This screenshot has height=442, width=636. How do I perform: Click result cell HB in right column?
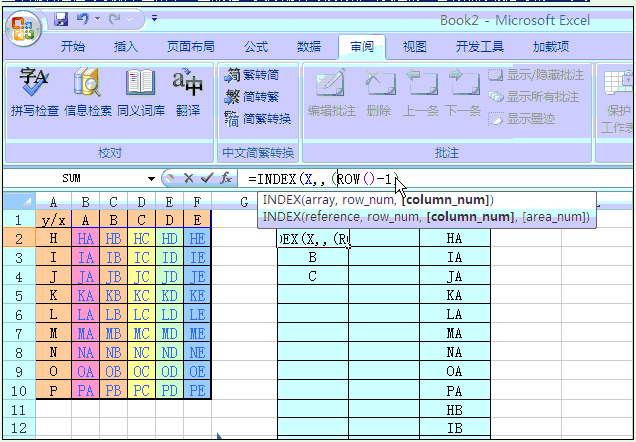[x=455, y=410]
